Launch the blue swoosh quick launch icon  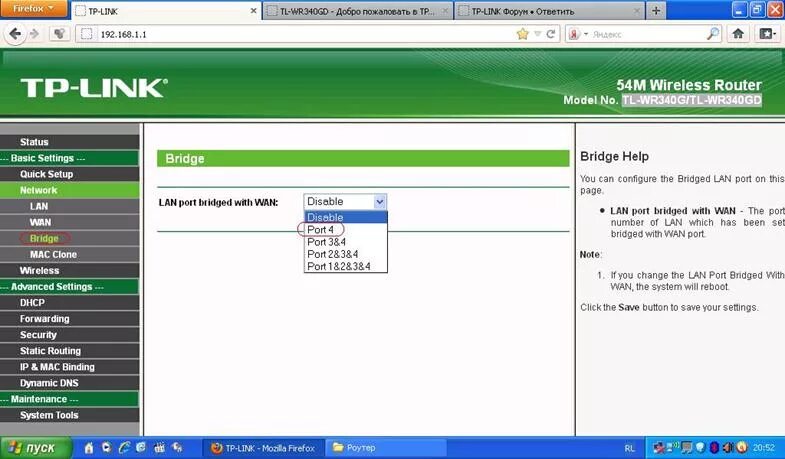(x=124, y=447)
